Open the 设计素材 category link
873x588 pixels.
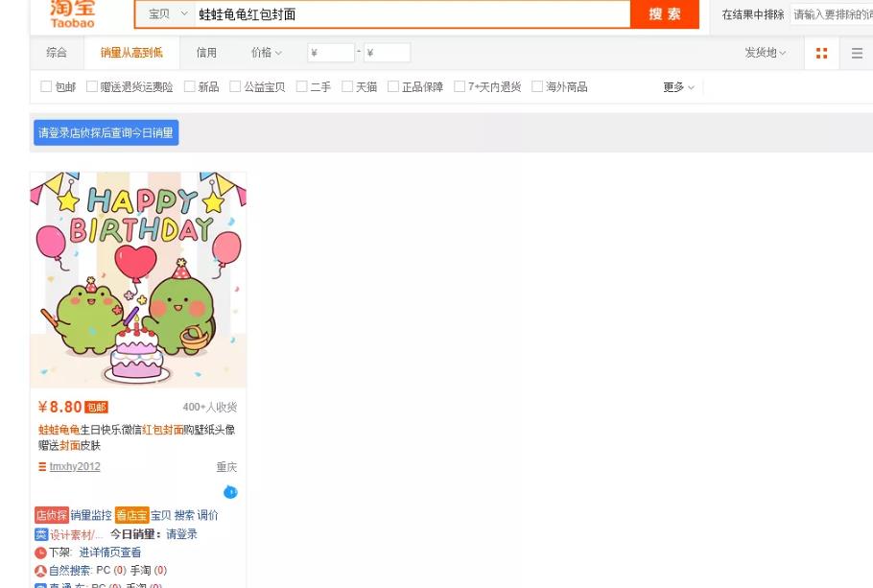(x=77, y=534)
